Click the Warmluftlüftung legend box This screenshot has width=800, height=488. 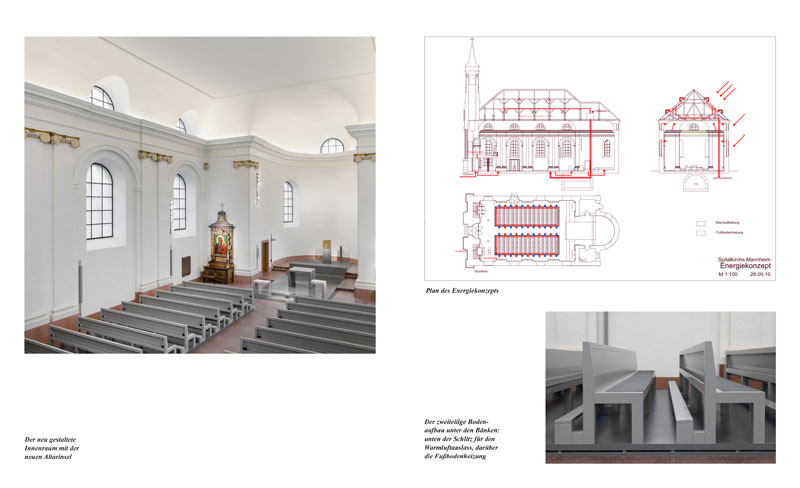[701, 223]
